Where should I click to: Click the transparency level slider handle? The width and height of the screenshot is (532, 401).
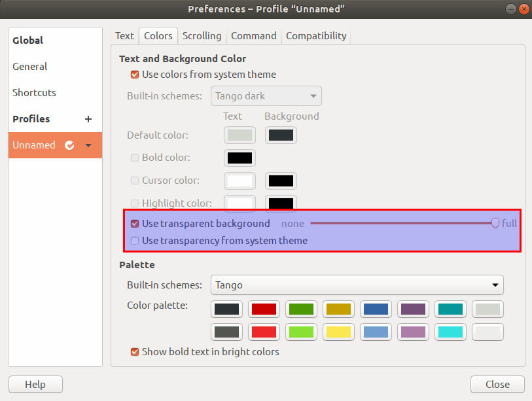point(495,223)
